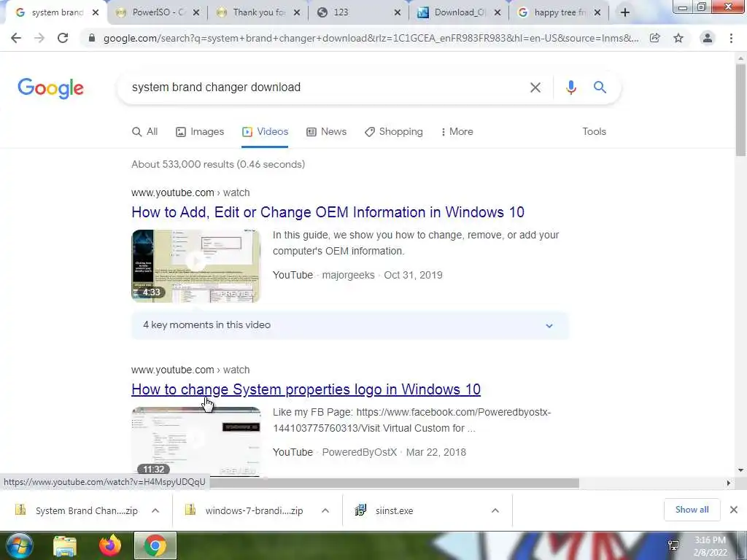Switch to the Download_O tab
This screenshot has height=560, width=747.
click(458, 12)
